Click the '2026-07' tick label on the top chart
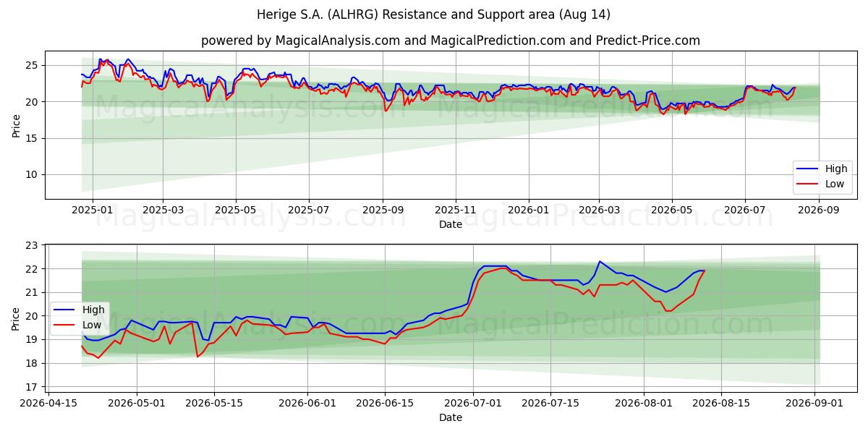Screen dimensions: 868x434 point(745,210)
